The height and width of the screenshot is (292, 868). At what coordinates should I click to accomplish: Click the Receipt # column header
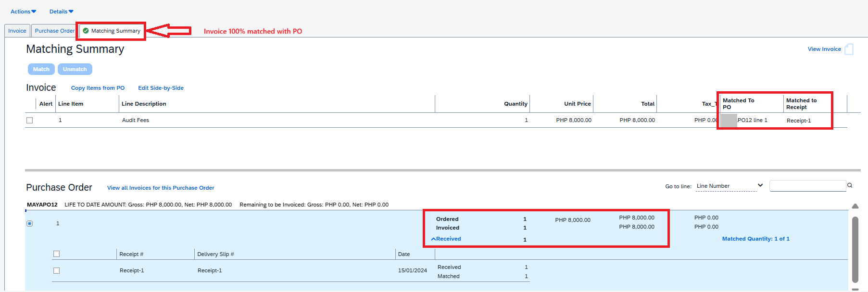(131, 254)
